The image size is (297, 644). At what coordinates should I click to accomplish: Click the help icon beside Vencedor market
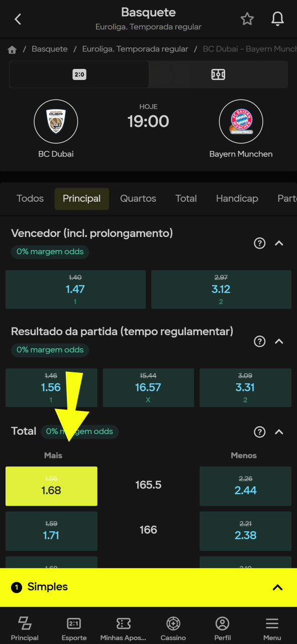pyautogui.click(x=259, y=243)
